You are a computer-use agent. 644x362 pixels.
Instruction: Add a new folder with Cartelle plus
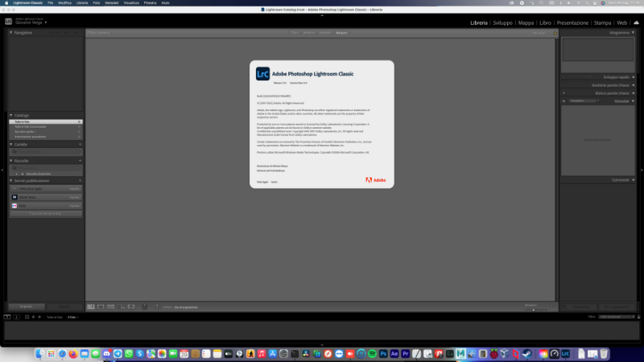click(80, 145)
